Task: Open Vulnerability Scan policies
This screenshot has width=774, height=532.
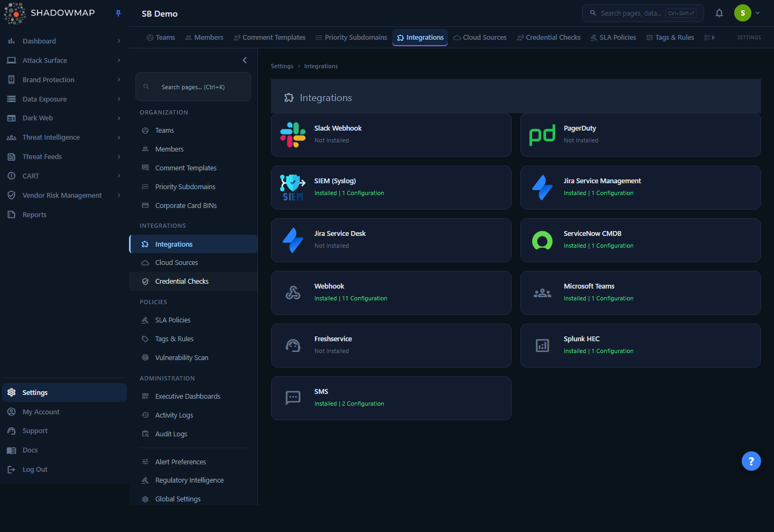Action: (x=193, y=358)
